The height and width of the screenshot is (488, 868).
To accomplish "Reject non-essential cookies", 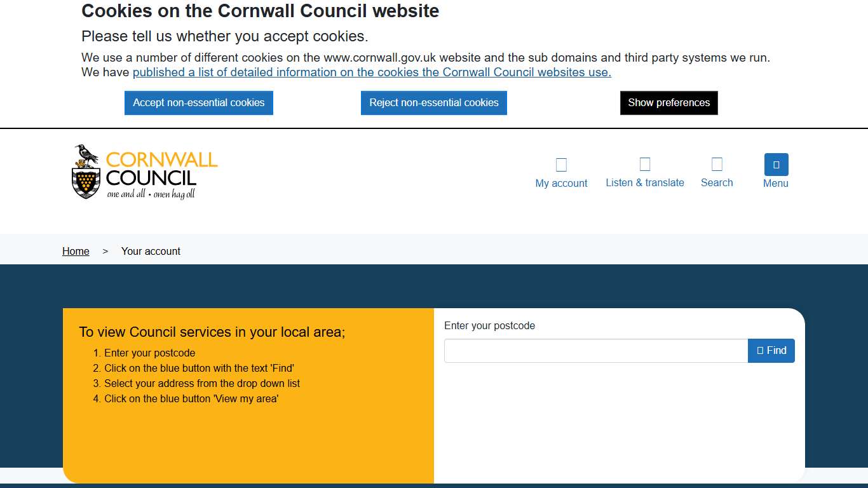I will 433,102.
